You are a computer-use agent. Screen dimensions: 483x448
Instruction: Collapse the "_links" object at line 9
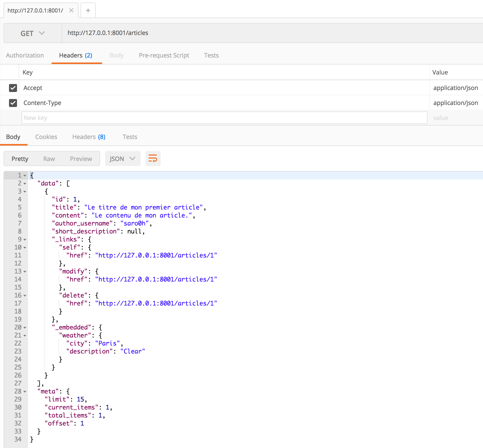[25, 239]
